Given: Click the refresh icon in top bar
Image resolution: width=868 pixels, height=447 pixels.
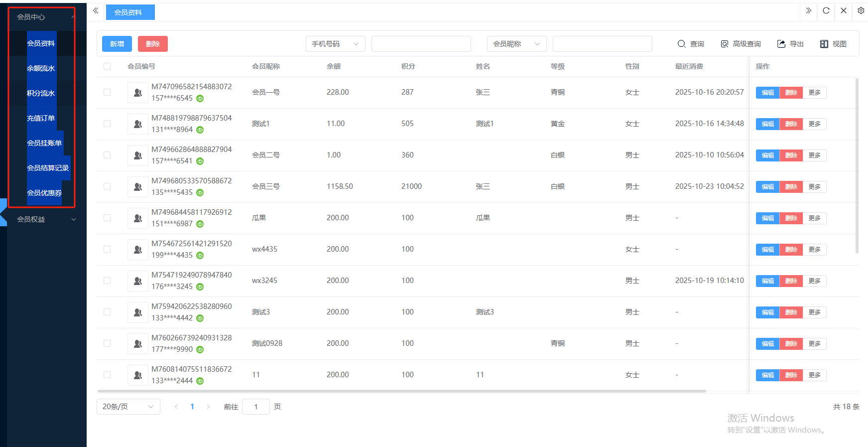Looking at the screenshot, I should tap(826, 10).
